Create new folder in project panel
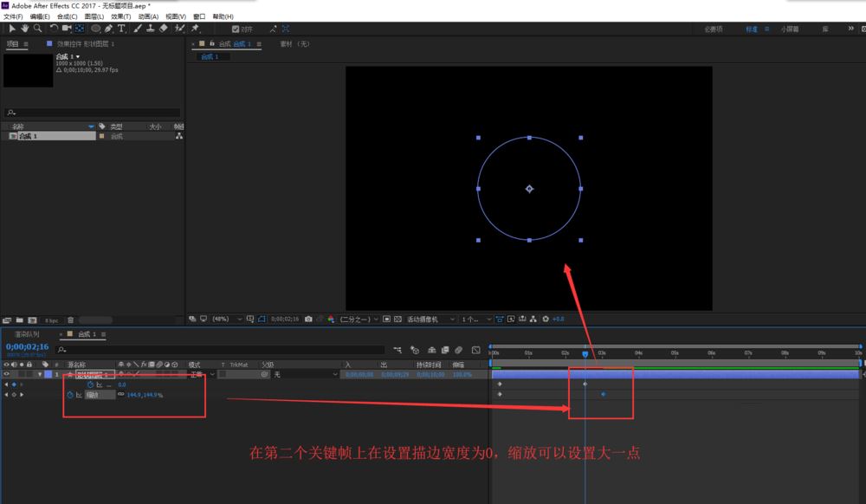 [19, 320]
